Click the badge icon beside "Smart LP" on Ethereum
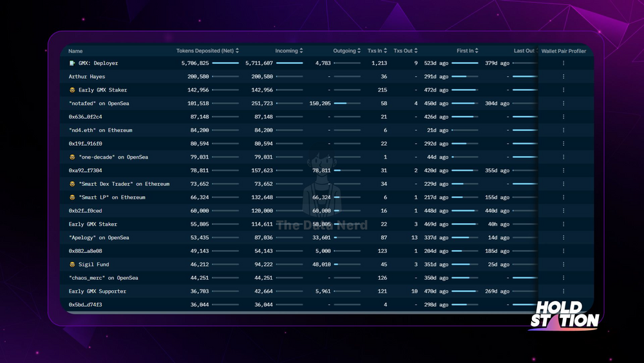Image resolution: width=644 pixels, height=363 pixels. click(x=72, y=197)
